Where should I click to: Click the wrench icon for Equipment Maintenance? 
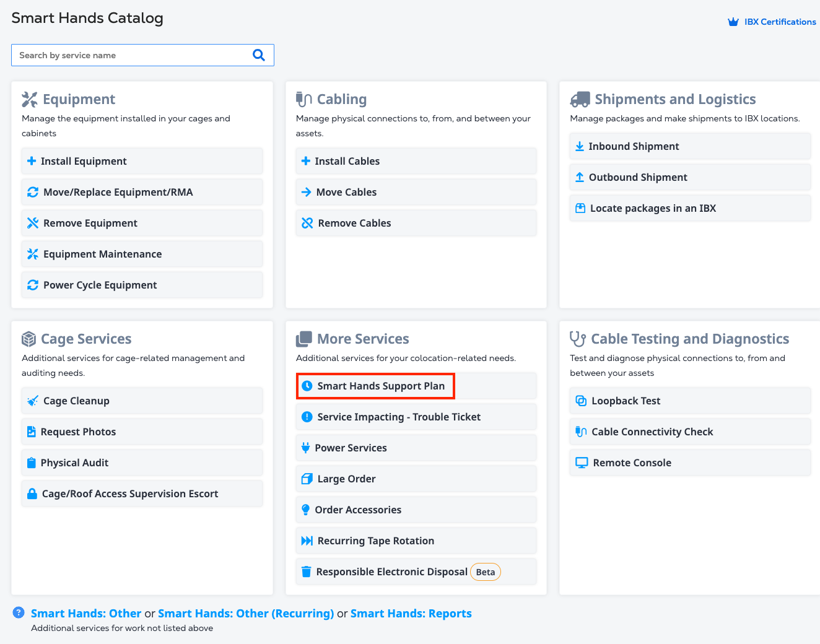[x=33, y=254]
